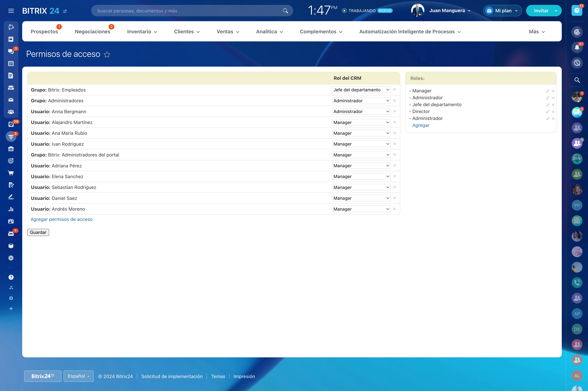588x391 pixels.
Task: Select the CRM funnel icon in the sidebar
Action: pos(11,136)
